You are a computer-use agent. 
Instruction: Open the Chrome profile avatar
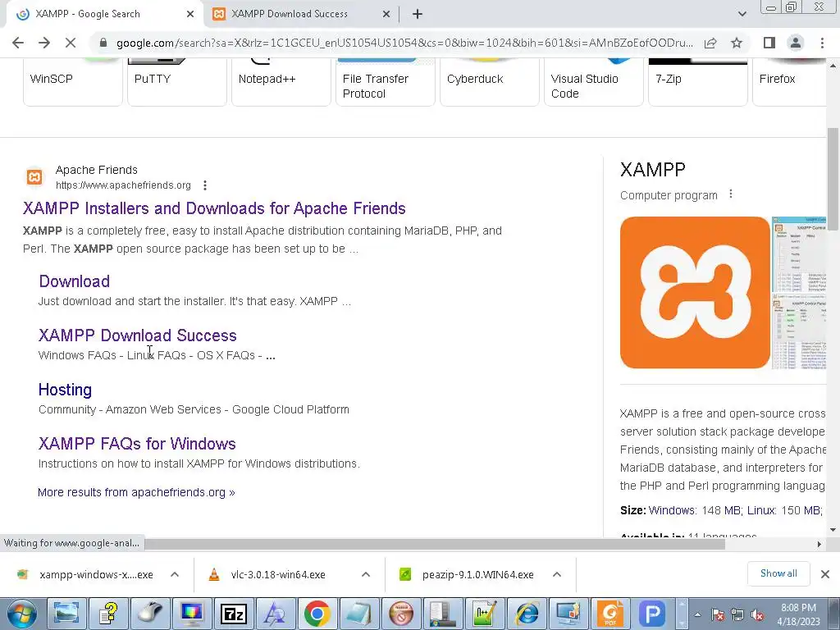[796, 43]
